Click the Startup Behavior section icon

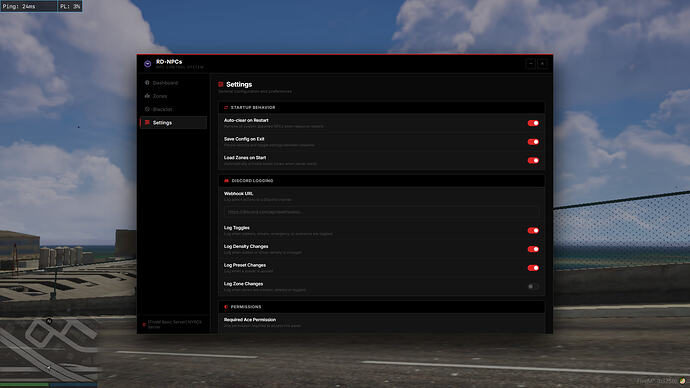pyautogui.click(x=226, y=107)
